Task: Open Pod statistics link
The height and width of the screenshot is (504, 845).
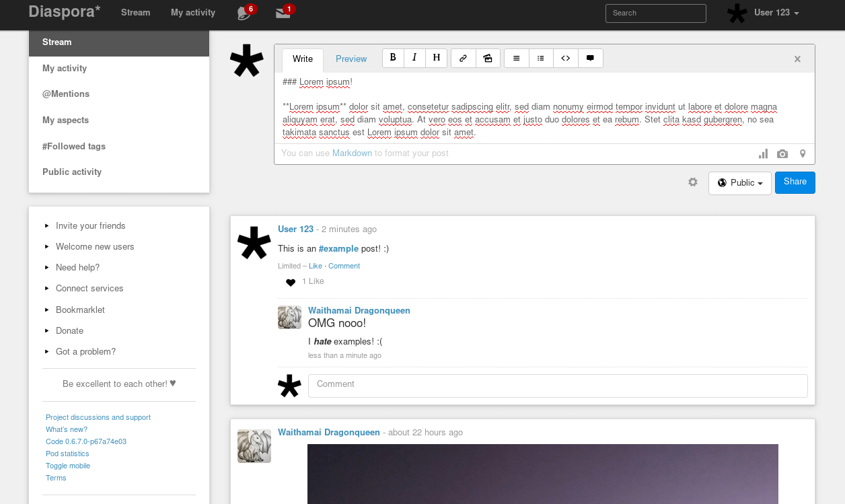Action: (67, 454)
